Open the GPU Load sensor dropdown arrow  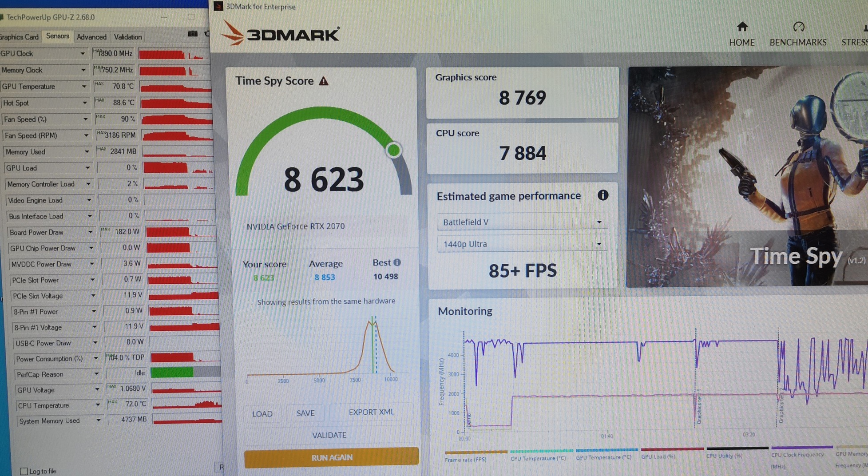click(x=87, y=168)
